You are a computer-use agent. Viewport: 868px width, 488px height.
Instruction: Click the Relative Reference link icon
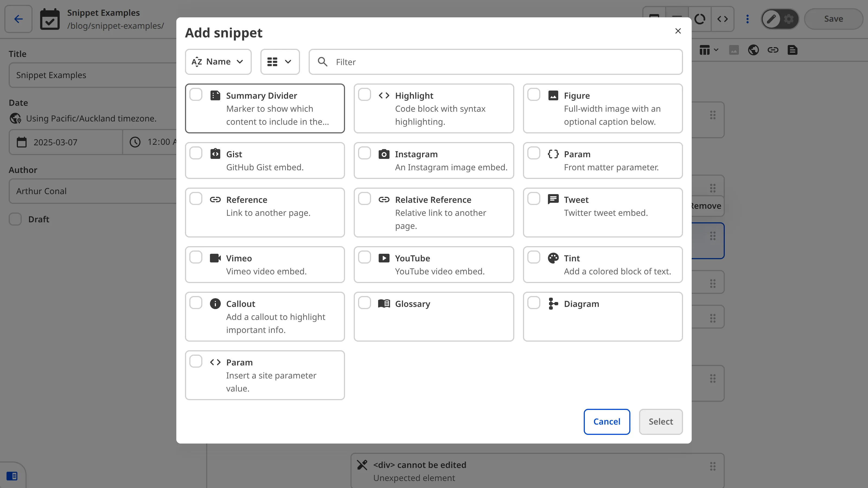(x=384, y=200)
